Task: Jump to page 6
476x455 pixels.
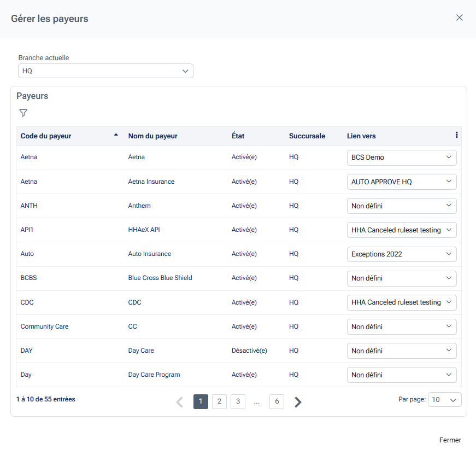Action: 277,402
